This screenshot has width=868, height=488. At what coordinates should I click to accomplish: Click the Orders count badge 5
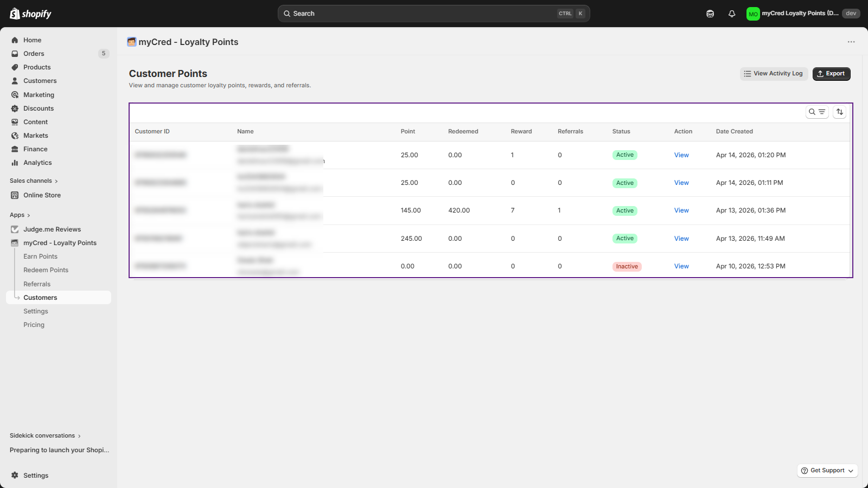(x=104, y=54)
